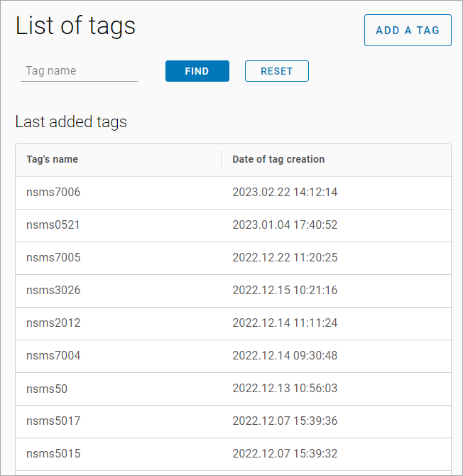Select the nsms0521 tag entry
463x476 pixels.
pyautogui.click(x=53, y=225)
